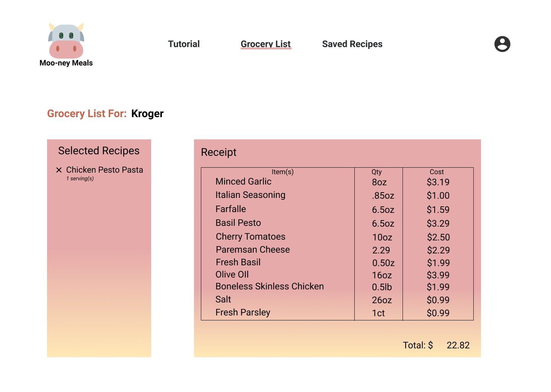Viewport: 551px width, 392px height.
Task: Click the Selected Recipes heading
Action: click(x=99, y=151)
